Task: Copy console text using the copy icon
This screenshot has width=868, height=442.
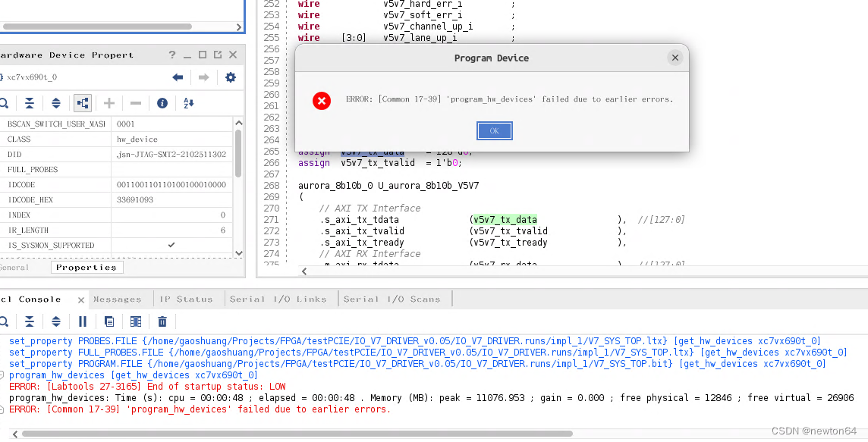Action: coord(108,321)
